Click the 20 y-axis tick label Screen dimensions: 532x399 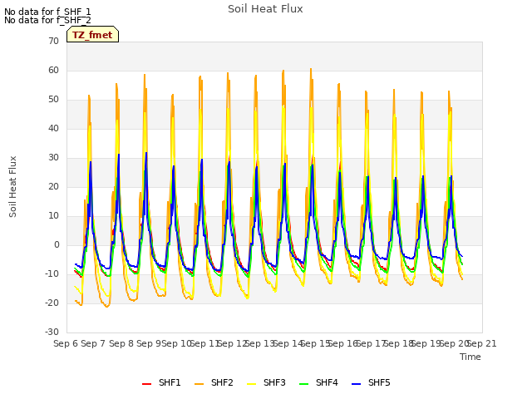click(x=53, y=186)
